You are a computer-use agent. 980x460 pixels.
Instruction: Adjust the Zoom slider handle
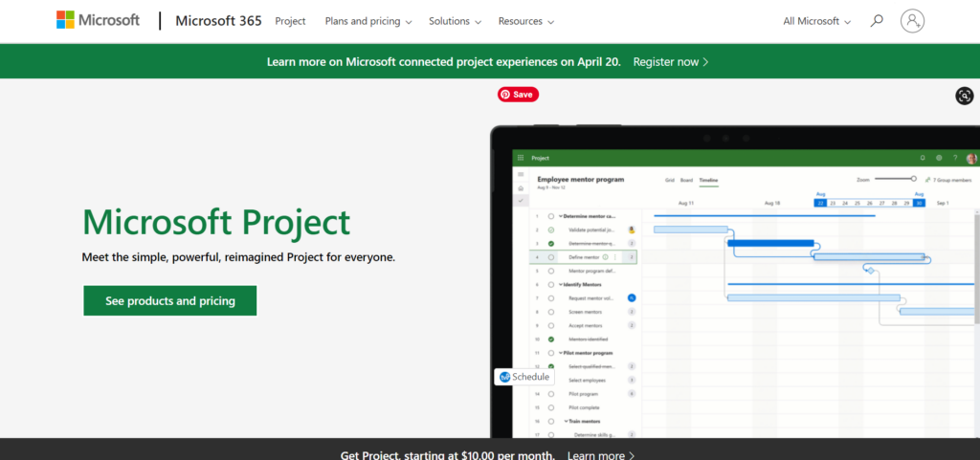point(913,179)
